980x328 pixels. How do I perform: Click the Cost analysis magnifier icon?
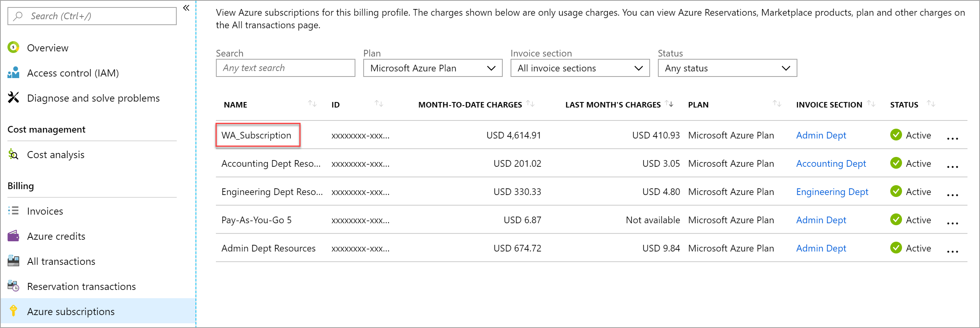(x=13, y=154)
